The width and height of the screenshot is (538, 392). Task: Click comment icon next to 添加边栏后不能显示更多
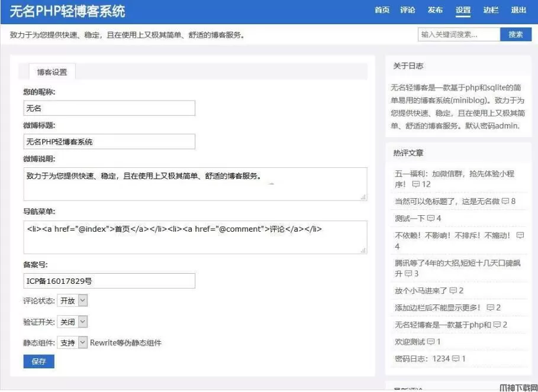pyautogui.click(x=490, y=308)
